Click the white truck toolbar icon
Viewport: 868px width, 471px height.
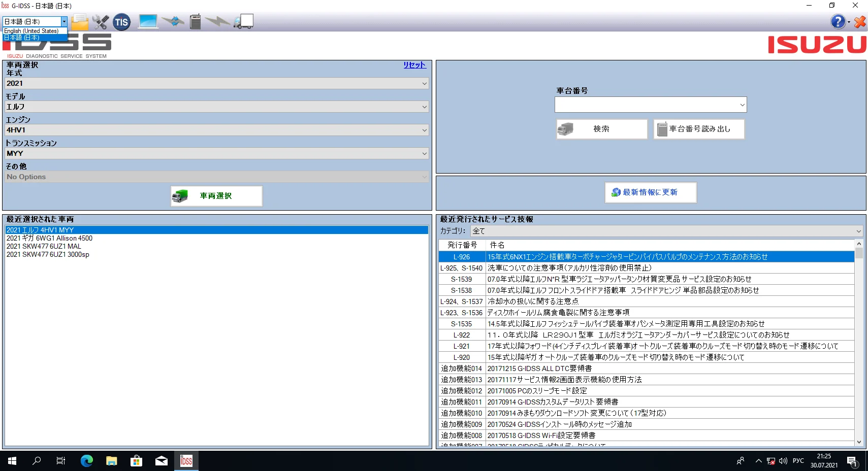click(244, 21)
